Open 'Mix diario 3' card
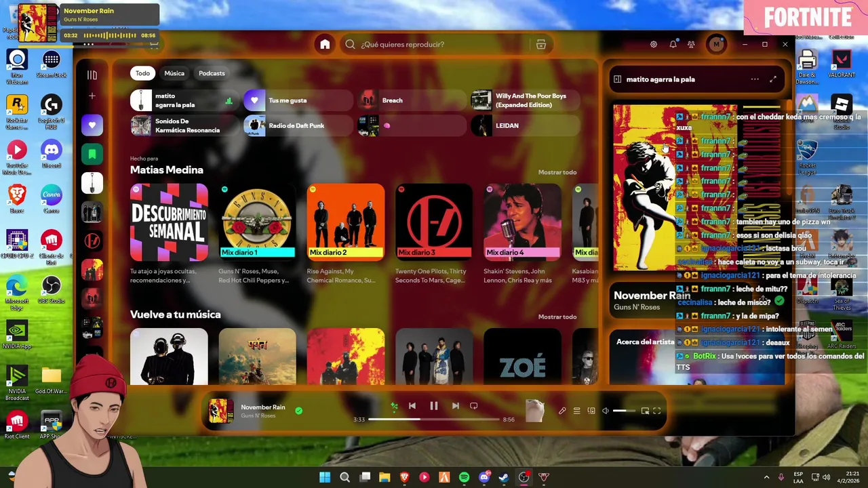868x488 pixels. pyautogui.click(x=434, y=235)
